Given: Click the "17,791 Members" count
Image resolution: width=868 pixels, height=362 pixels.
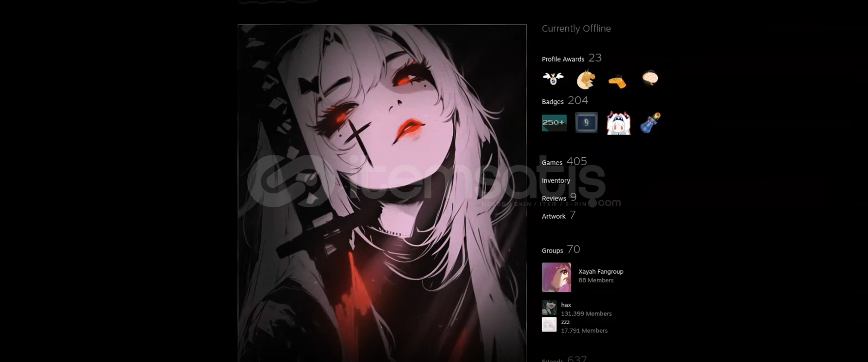Looking at the screenshot, I should [584, 331].
